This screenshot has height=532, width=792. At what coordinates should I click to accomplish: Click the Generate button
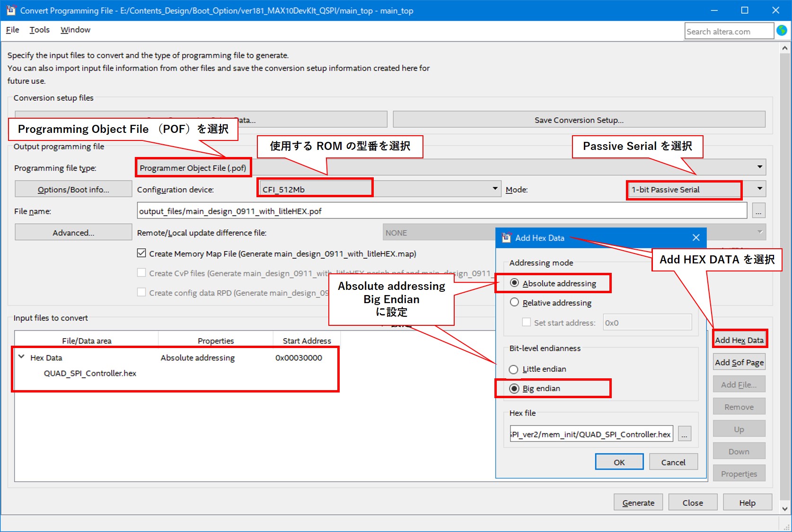638,503
